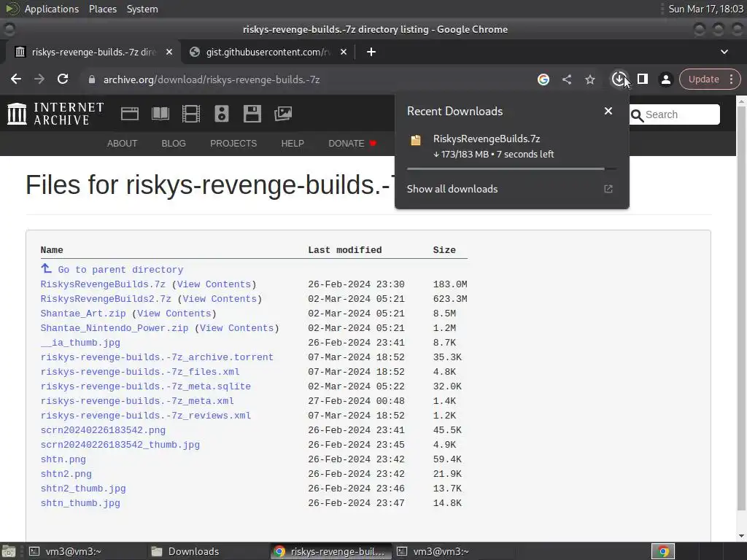The image size is (747, 560).
Task: Open ABOUT menu link
Action: [x=122, y=144]
